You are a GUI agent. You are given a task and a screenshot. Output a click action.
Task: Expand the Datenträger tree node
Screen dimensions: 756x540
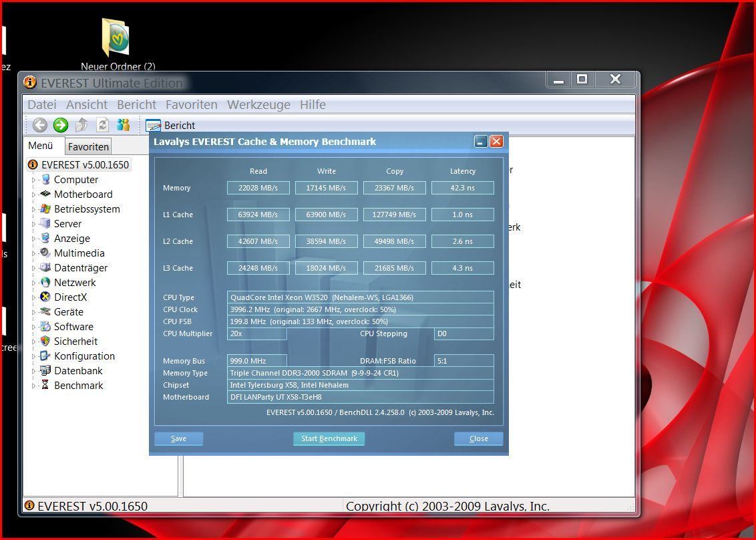click(34, 268)
